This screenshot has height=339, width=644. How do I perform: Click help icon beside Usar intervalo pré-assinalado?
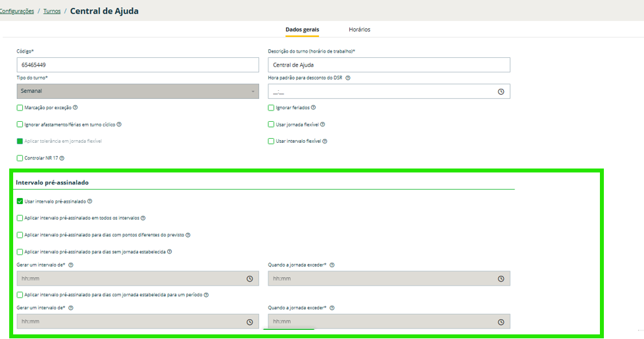(x=89, y=201)
